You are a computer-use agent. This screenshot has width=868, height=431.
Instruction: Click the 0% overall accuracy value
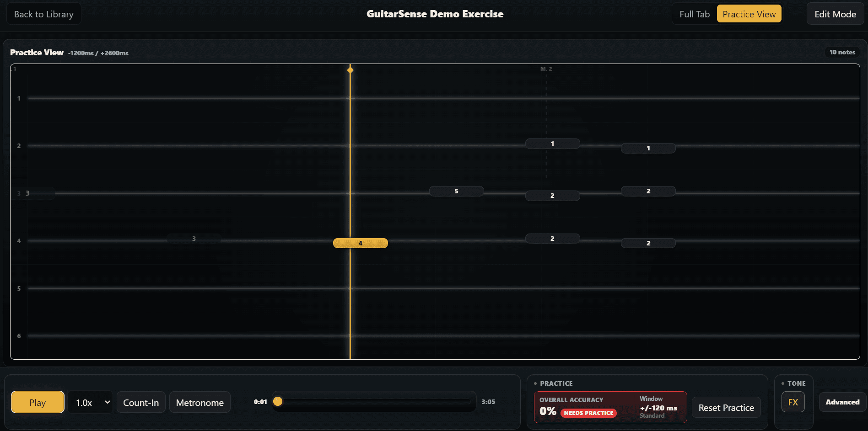click(x=548, y=411)
